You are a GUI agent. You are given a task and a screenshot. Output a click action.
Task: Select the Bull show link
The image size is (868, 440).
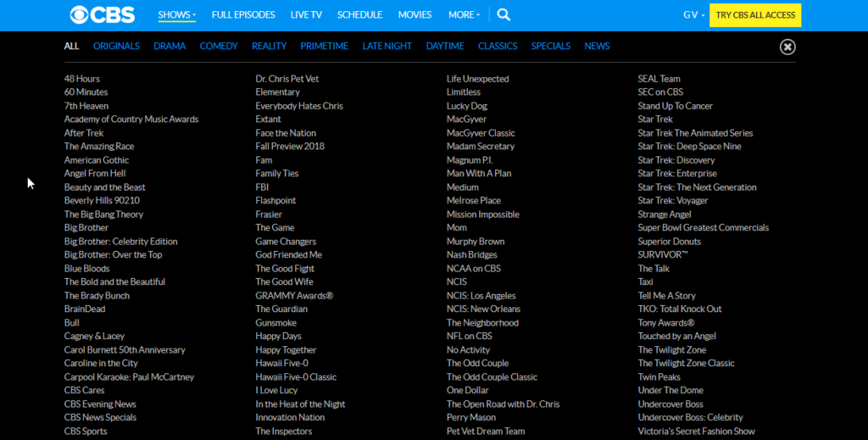tap(71, 323)
